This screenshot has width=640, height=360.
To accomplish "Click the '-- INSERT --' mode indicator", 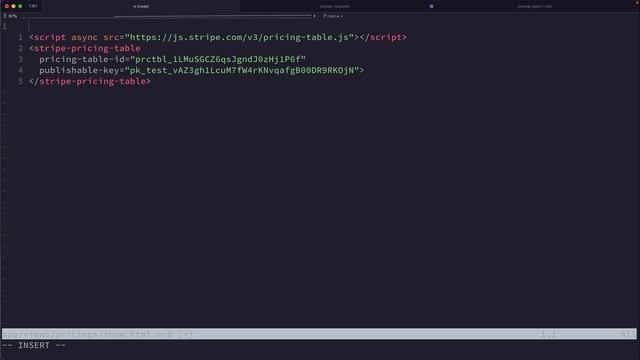I will (34, 345).
